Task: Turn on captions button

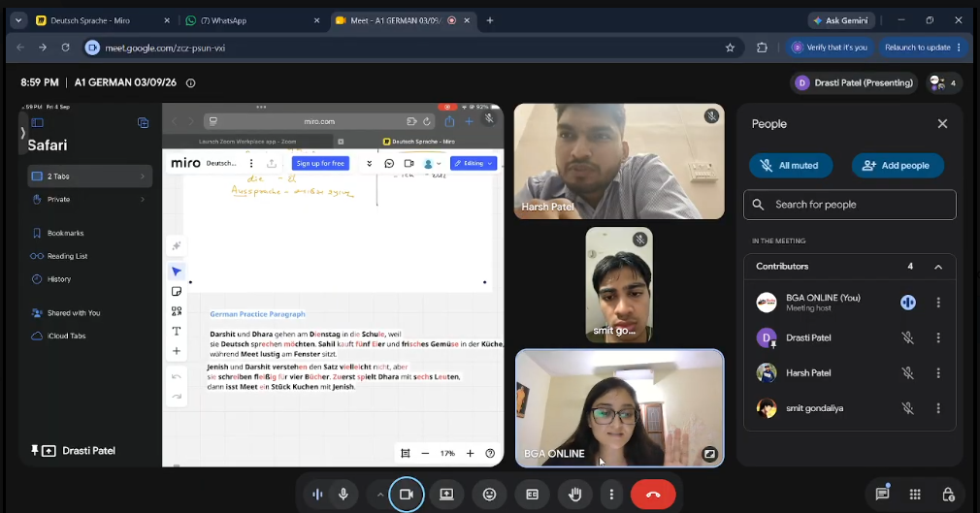Action: [x=532, y=495]
